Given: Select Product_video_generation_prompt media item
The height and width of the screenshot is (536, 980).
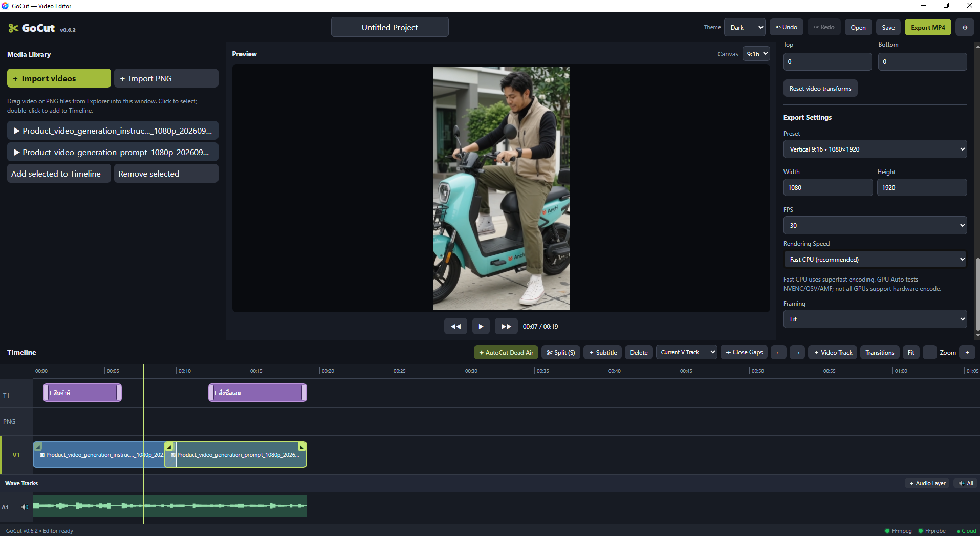Looking at the screenshot, I should click(113, 152).
